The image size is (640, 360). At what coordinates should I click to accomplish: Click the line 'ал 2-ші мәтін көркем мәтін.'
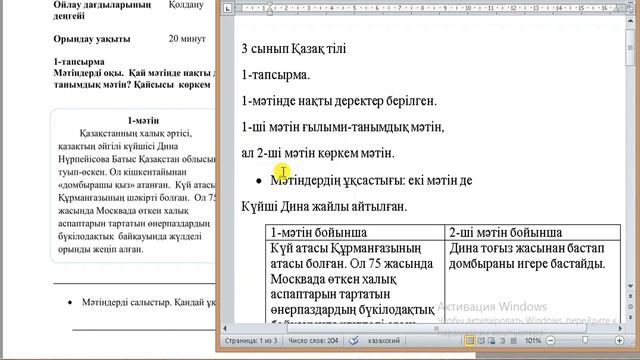(x=318, y=153)
